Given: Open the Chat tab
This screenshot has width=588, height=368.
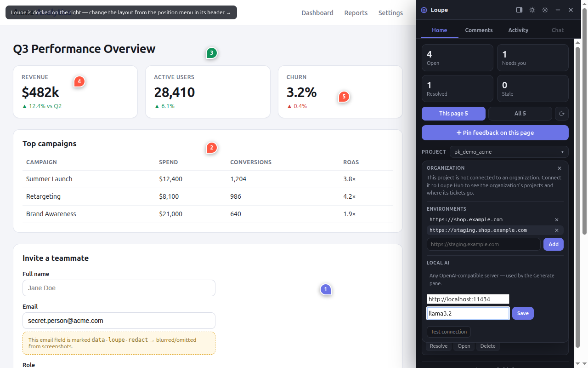Looking at the screenshot, I should 558,30.
